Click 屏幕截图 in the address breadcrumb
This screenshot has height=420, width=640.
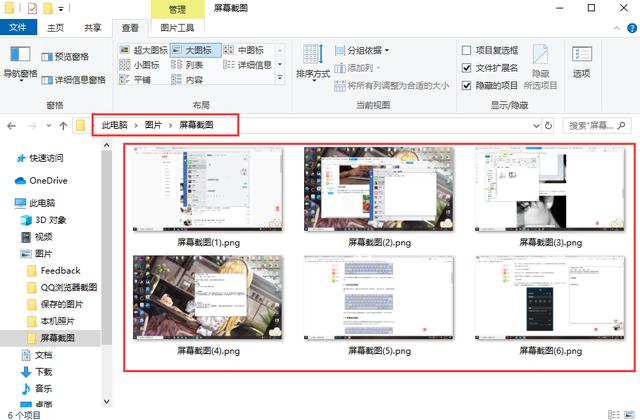coord(196,125)
